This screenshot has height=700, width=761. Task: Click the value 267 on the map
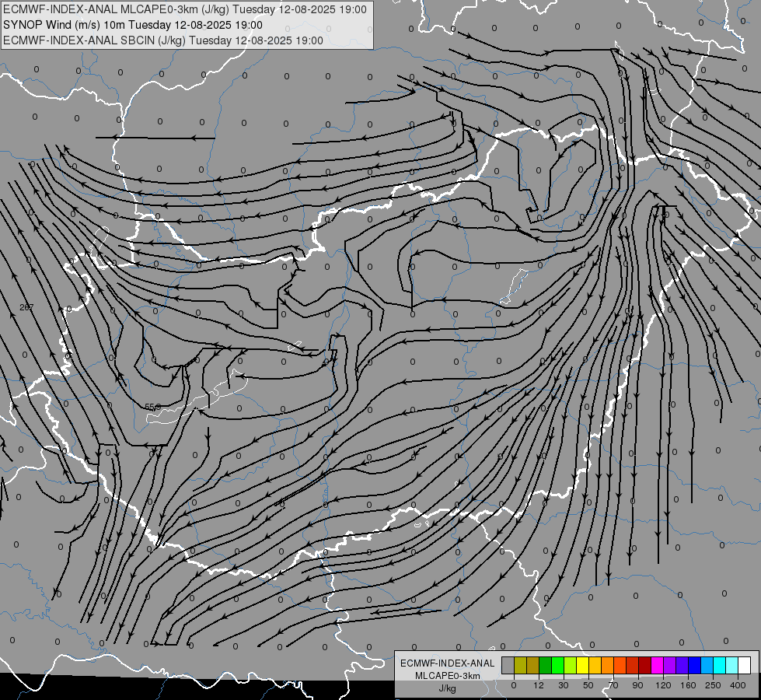point(26,307)
